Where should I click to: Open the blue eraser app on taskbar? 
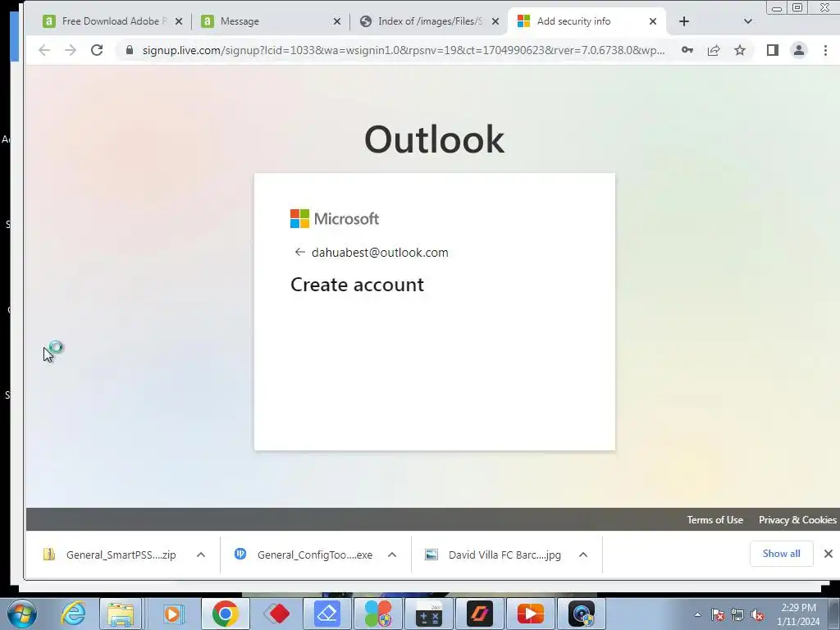click(x=327, y=614)
